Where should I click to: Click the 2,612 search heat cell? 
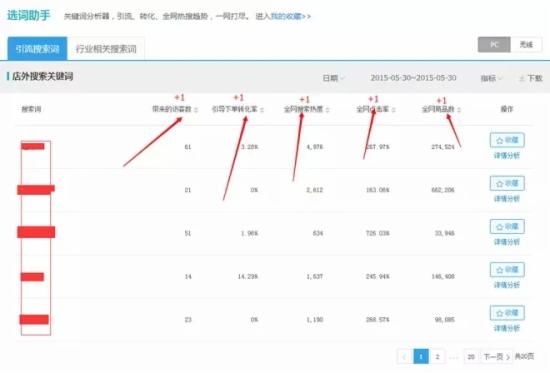315,190
